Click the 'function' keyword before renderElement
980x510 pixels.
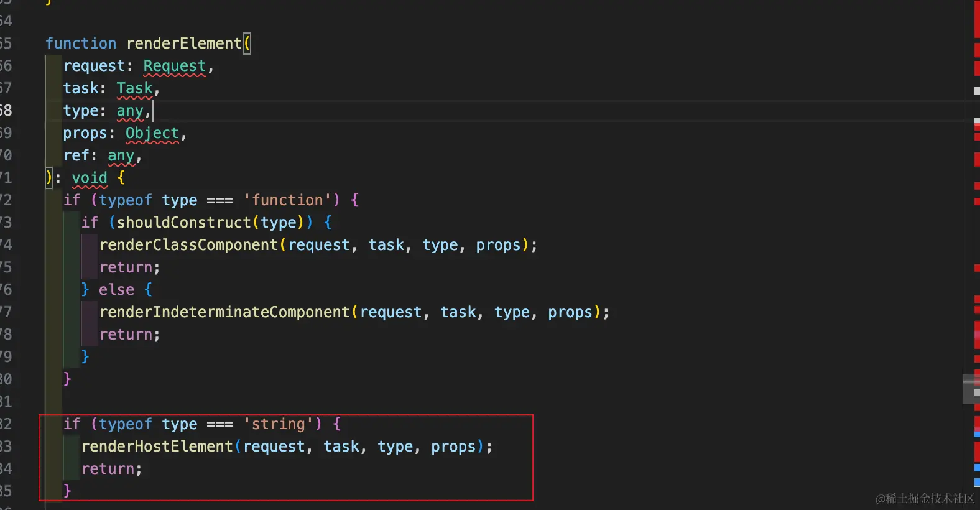pos(81,44)
